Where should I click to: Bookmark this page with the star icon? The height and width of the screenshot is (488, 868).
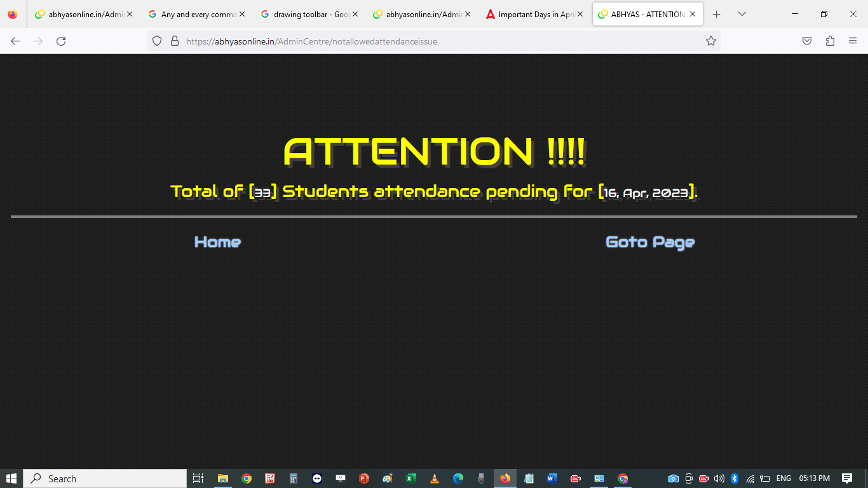[710, 41]
